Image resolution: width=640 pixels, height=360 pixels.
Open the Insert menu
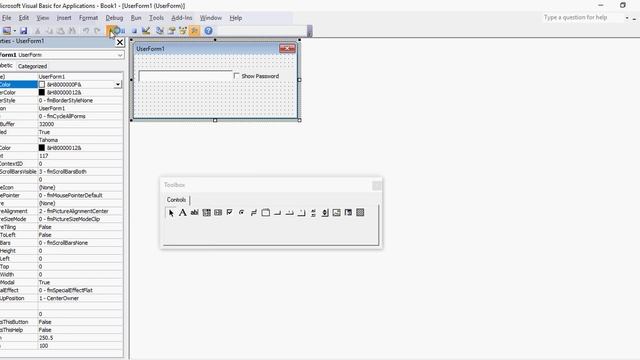point(64,18)
